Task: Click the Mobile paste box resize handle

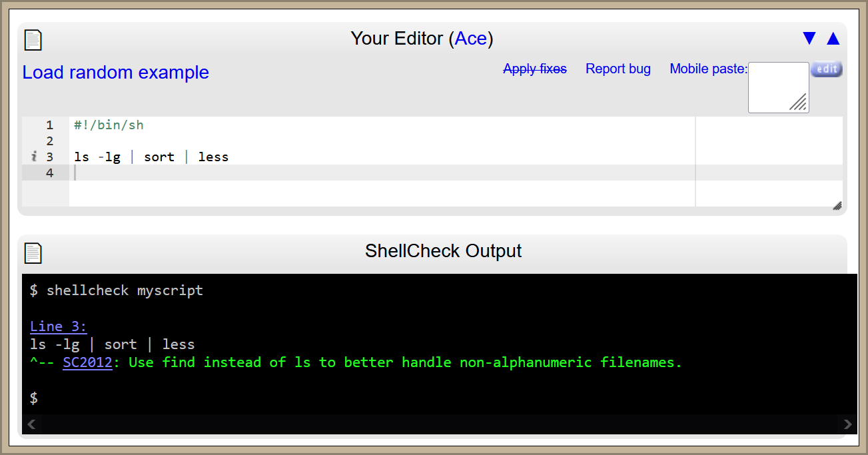Action: pos(799,103)
